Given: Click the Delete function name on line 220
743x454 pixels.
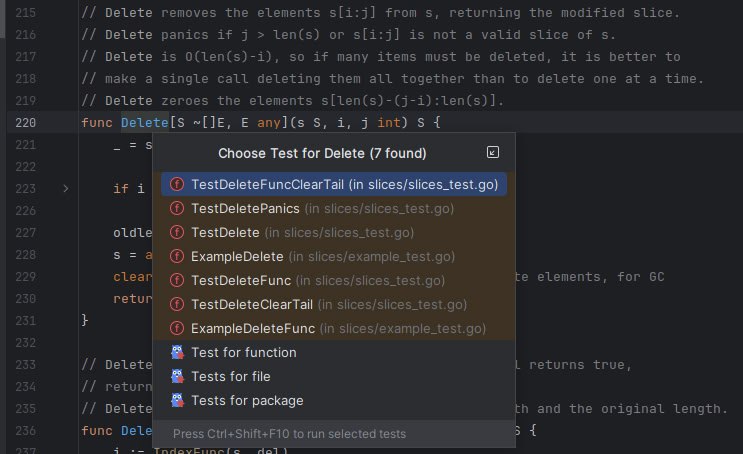Looking at the screenshot, I should [x=145, y=123].
